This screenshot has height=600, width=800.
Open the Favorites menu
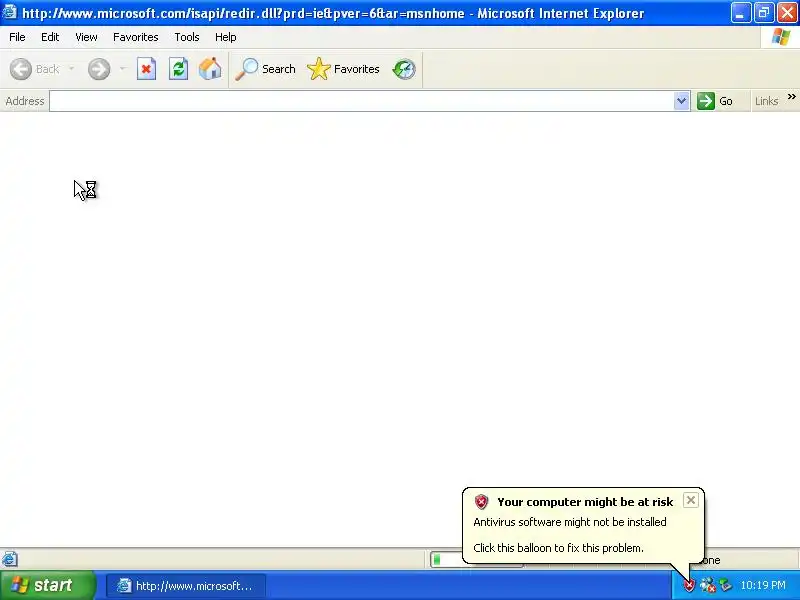(x=136, y=37)
